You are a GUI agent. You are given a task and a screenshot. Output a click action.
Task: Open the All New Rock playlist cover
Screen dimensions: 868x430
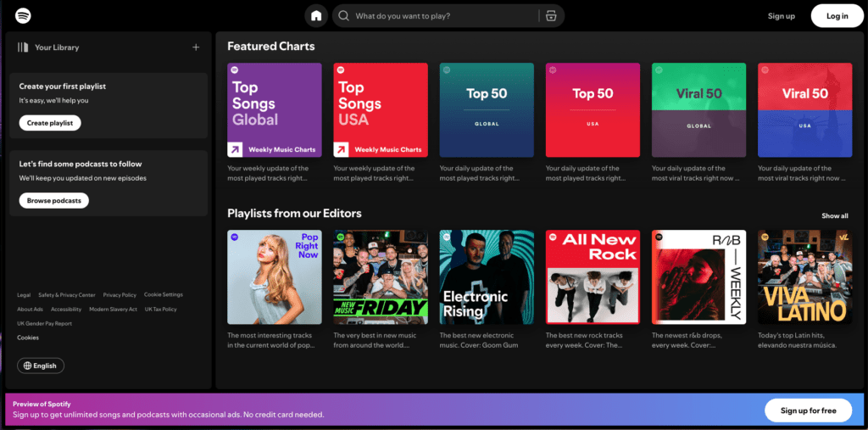593,277
